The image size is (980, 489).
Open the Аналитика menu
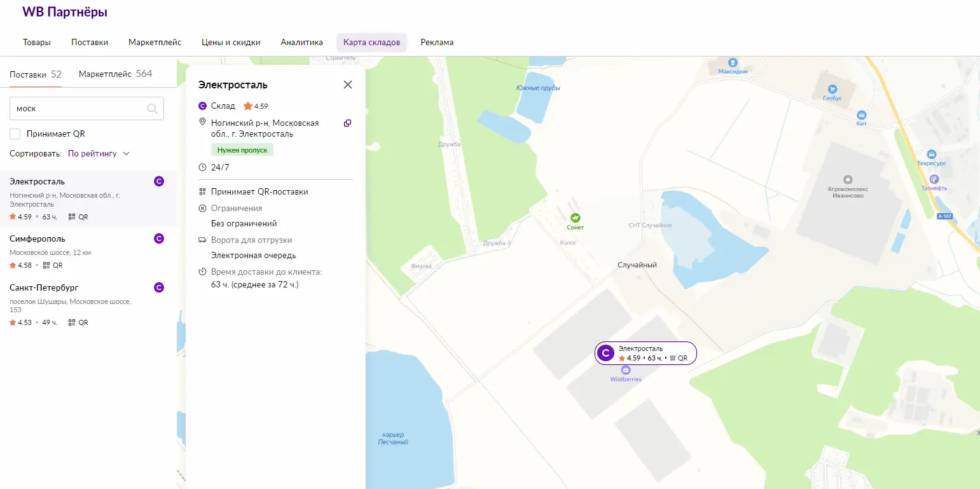[x=302, y=43]
